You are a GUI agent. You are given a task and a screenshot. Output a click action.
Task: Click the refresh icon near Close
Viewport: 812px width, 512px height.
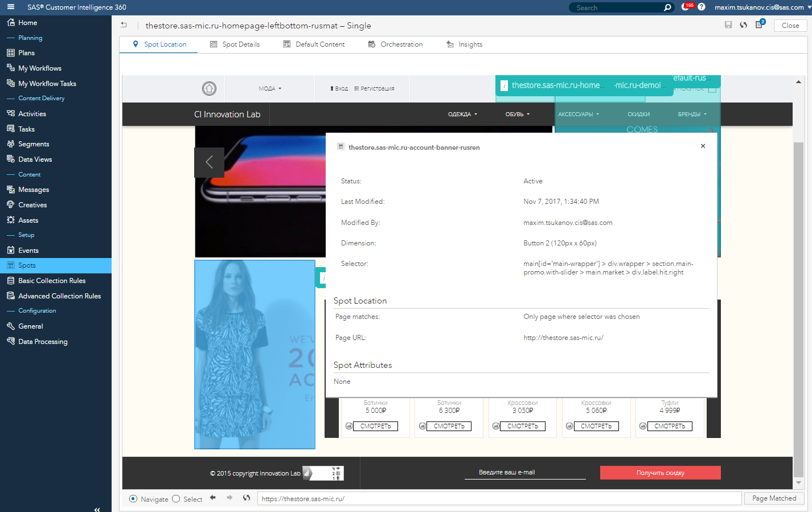[x=744, y=25]
